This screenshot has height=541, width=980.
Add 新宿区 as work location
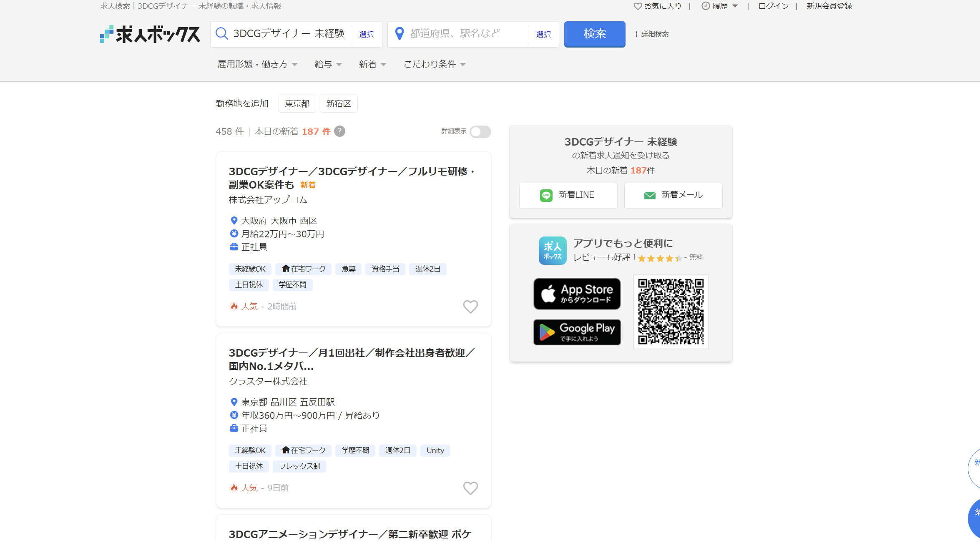click(339, 103)
